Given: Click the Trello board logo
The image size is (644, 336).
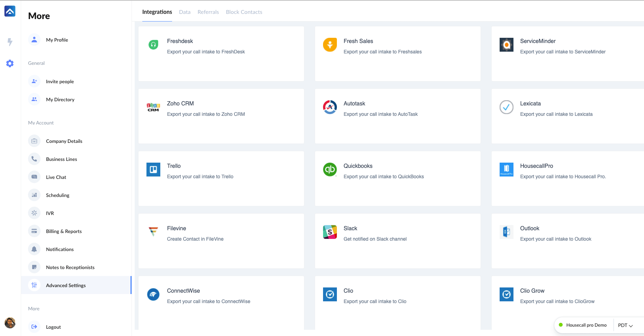Looking at the screenshot, I should pyautogui.click(x=153, y=170).
